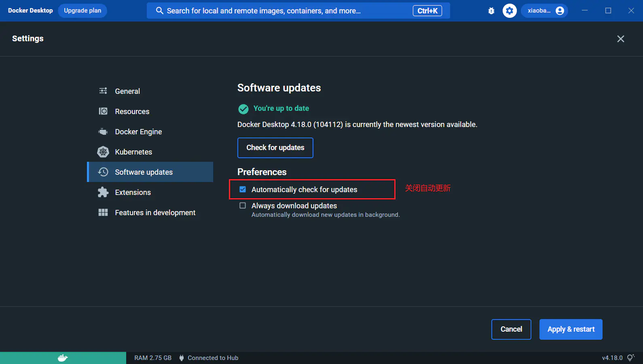The width and height of the screenshot is (643, 364).
Task: Click the Docker Engine icon
Action: 103,131
